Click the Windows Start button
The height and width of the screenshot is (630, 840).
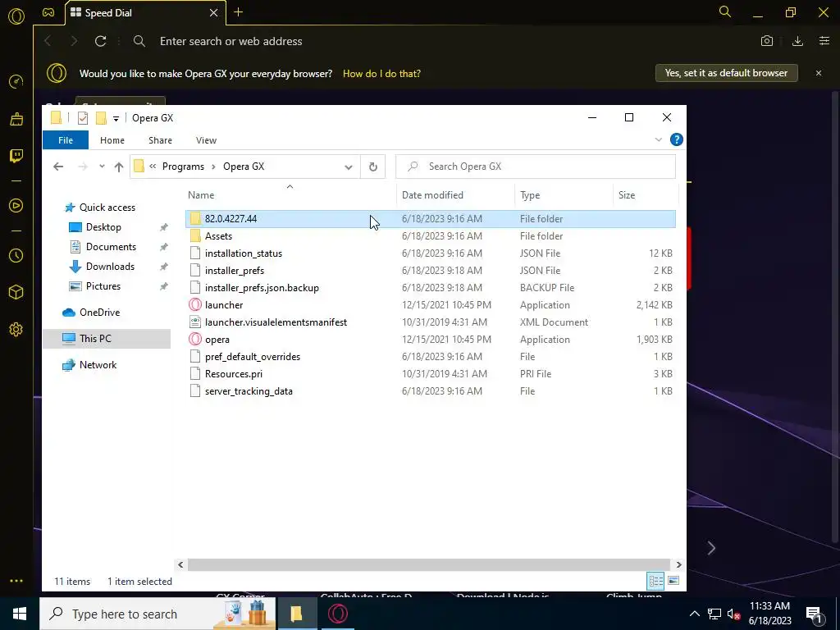20,614
